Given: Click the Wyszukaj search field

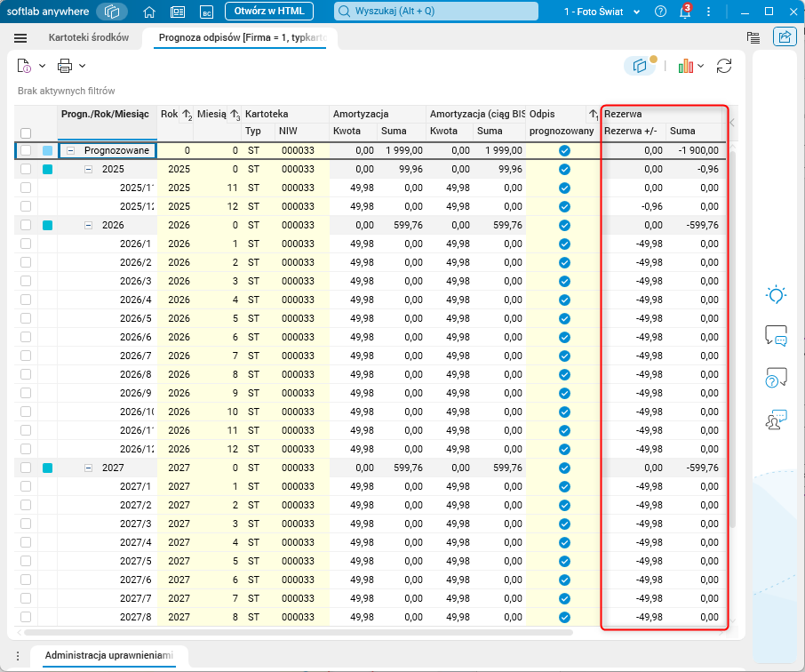Looking at the screenshot, I should pos(436,12).
